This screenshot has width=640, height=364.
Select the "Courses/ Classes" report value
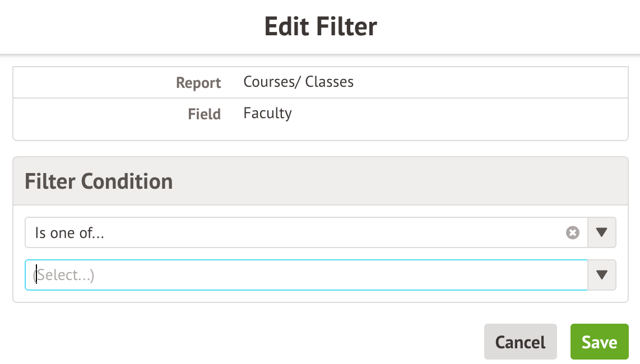click(298, 82)
